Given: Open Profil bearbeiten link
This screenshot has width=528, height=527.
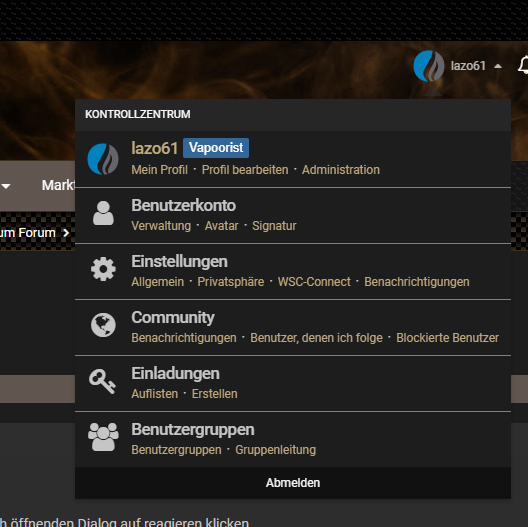Looking at the screenshot, I should (x=245, y=170).
